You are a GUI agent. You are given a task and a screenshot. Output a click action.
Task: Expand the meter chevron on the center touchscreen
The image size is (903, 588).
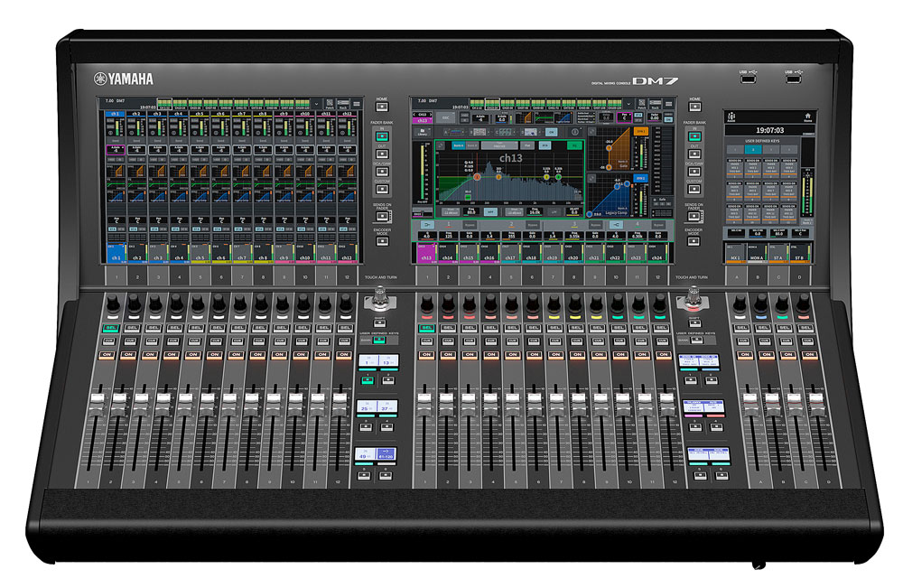(x=628, y=104)
